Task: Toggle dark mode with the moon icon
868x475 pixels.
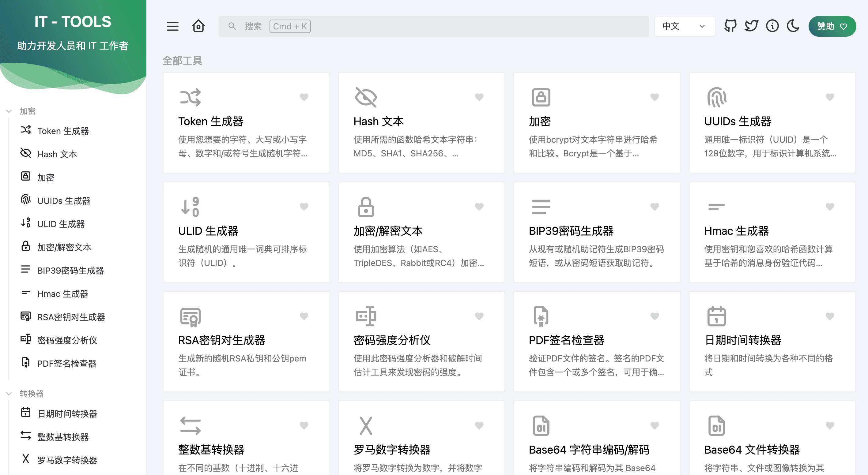Action: click(793, 26)
